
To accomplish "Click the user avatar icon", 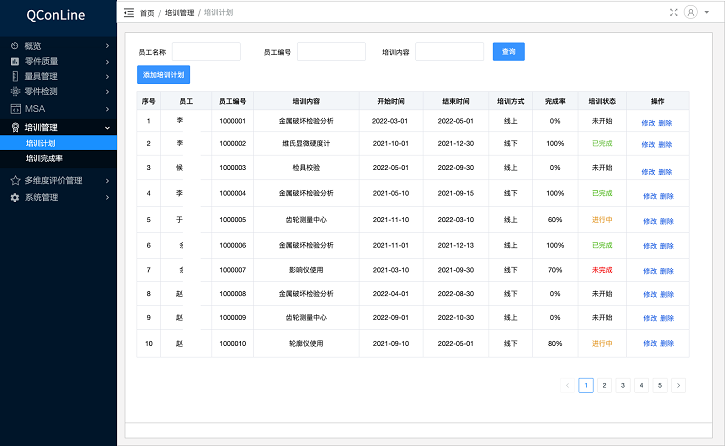I will [x=690, y=13].
